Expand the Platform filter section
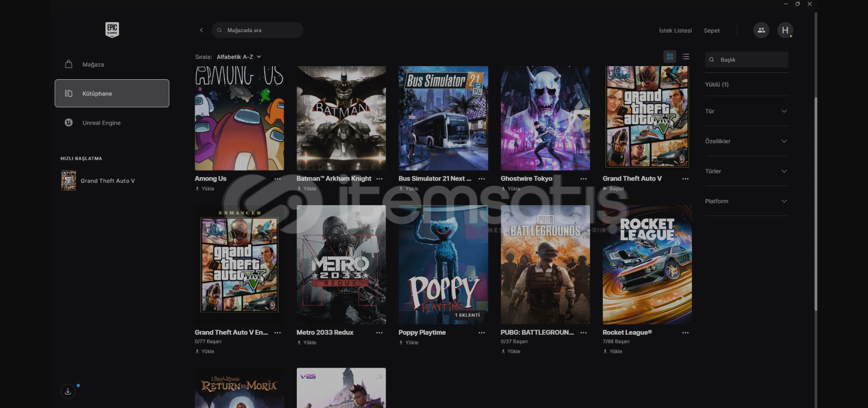The image size is (868, 408). [x=746, y=201]
